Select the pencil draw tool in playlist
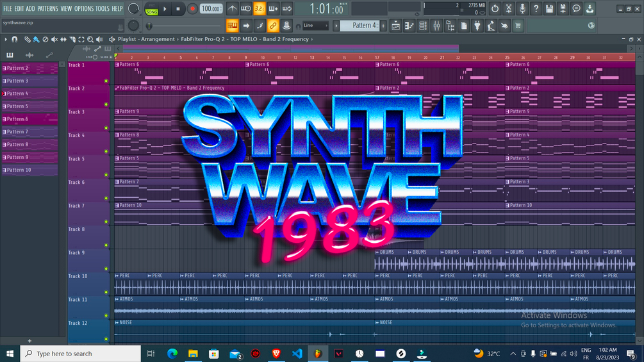The width and height of the screenshot is (644, 362). [x=27, y=39]
